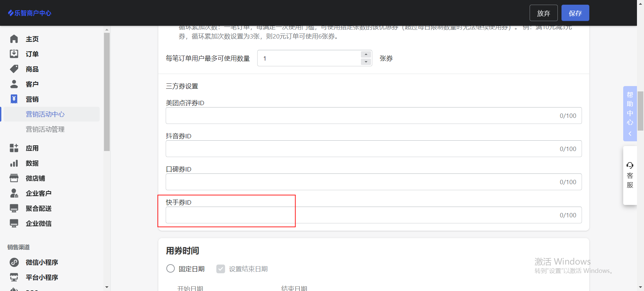
Task: Decrease 每笔订单用户最多可使用数量 with down arrow
Action: pyautogui.click(x=366, y=62)
